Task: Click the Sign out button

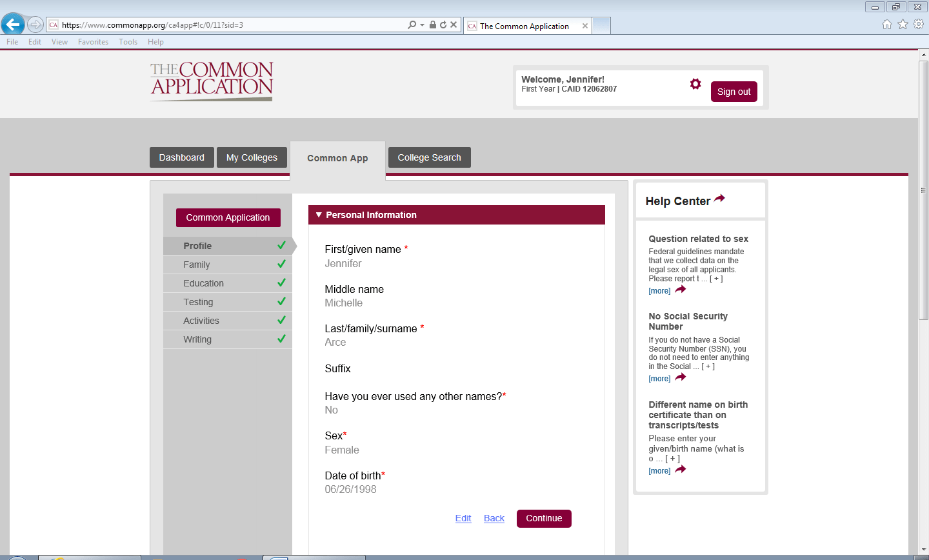Action: point(734,92)
